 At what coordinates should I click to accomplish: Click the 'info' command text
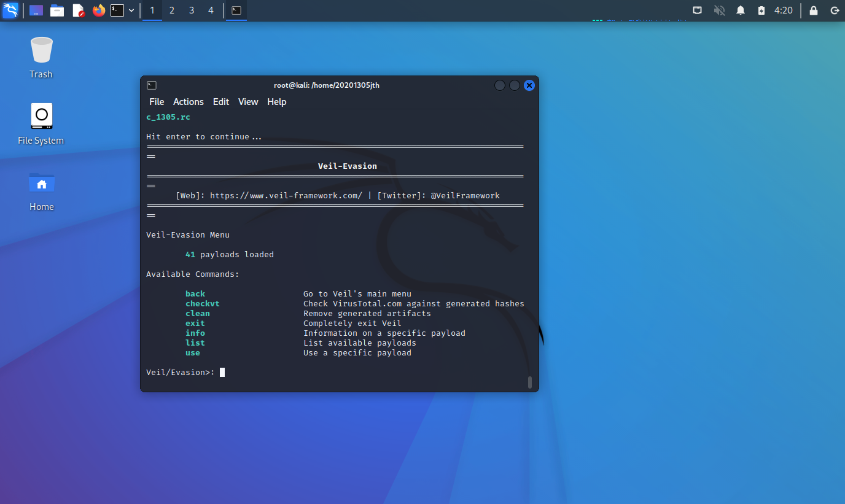coord(195,333)
